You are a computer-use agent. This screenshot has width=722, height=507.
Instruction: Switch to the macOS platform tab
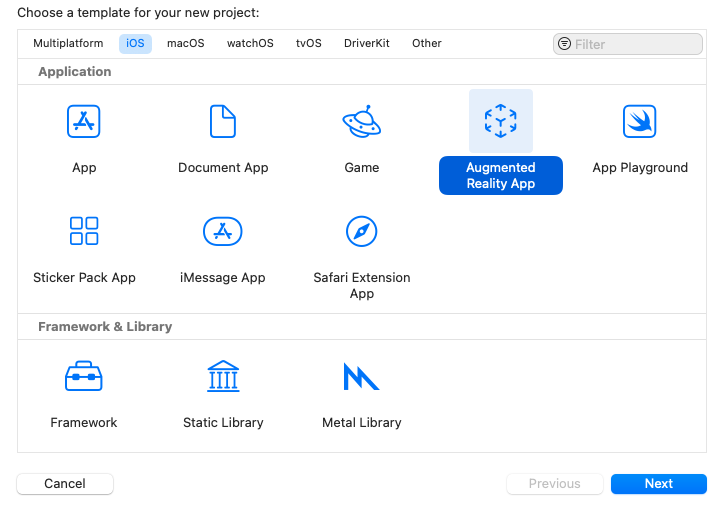185,44
